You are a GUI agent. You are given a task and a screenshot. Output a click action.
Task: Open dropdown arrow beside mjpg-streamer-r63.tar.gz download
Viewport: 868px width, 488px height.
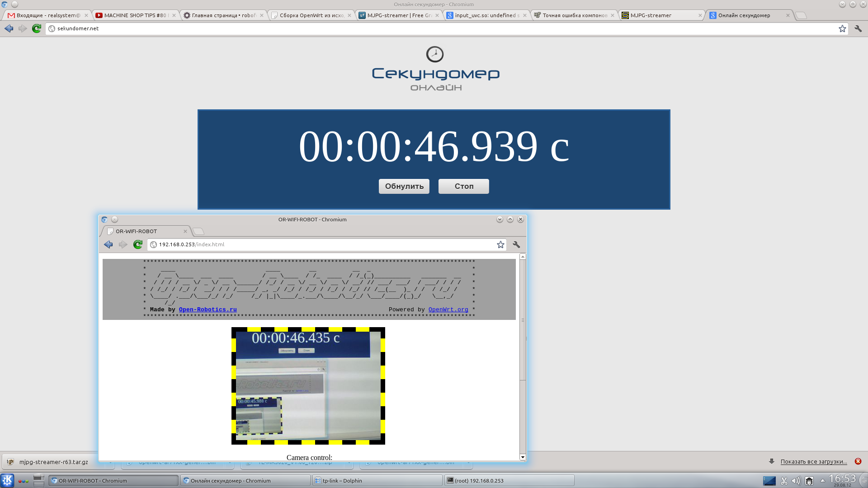coord(110,462)
